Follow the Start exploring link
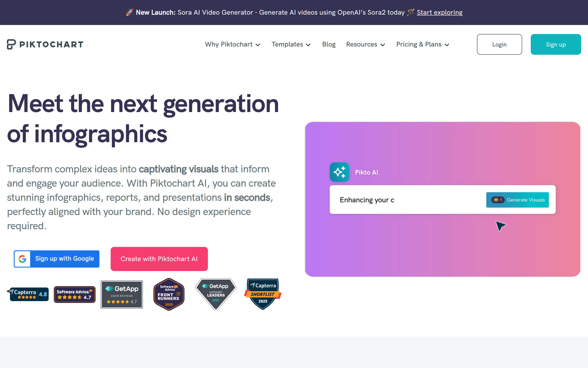The image size is (588, 368). tap(439, 12)
